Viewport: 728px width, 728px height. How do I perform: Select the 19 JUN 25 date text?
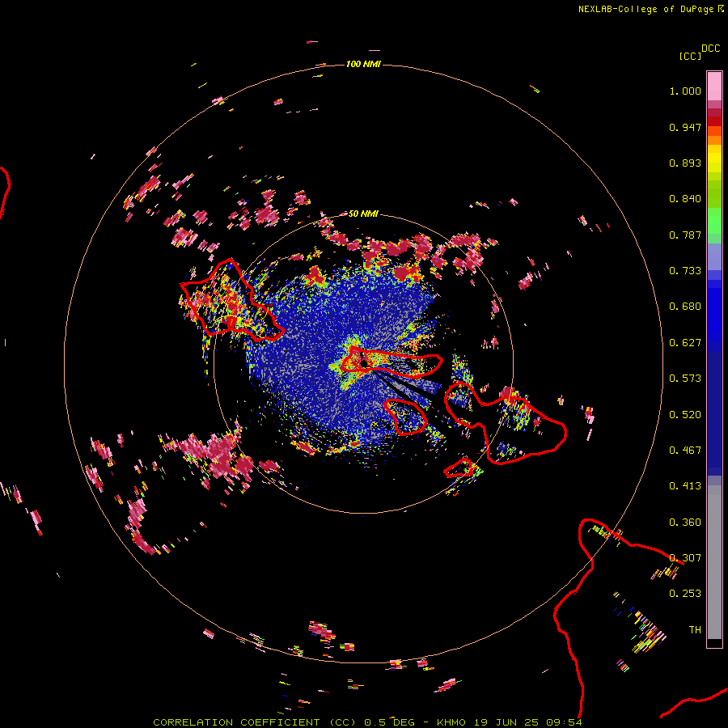[506, 722]
